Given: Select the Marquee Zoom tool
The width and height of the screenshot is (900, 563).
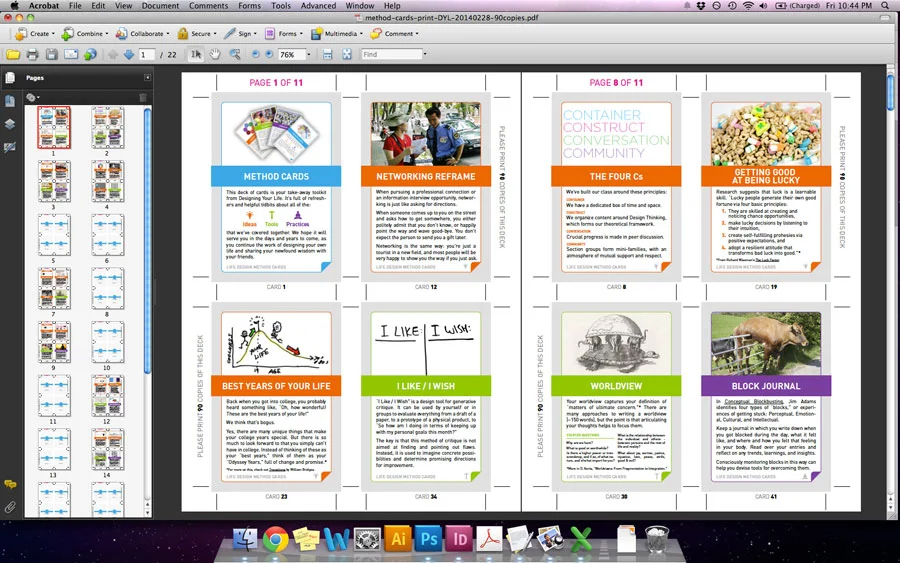Looking at the screenshot, I should click(235, 55).
